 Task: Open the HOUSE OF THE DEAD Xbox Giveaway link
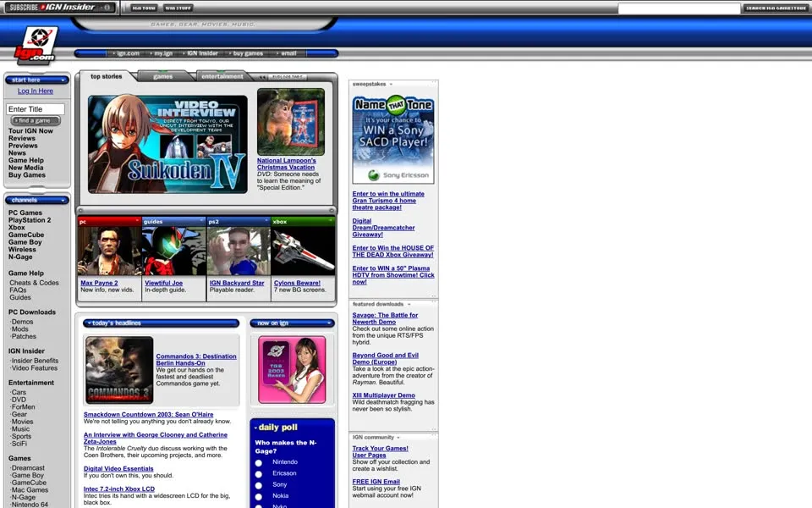(x=393, y=251)
